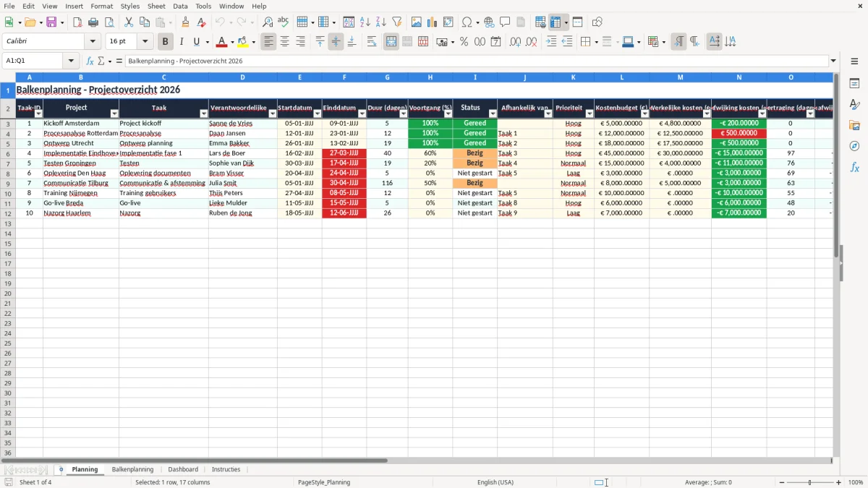Click PageStyle_Planning in status bar
This screenshot has width=868, height=488.
(x=324, y=482)
